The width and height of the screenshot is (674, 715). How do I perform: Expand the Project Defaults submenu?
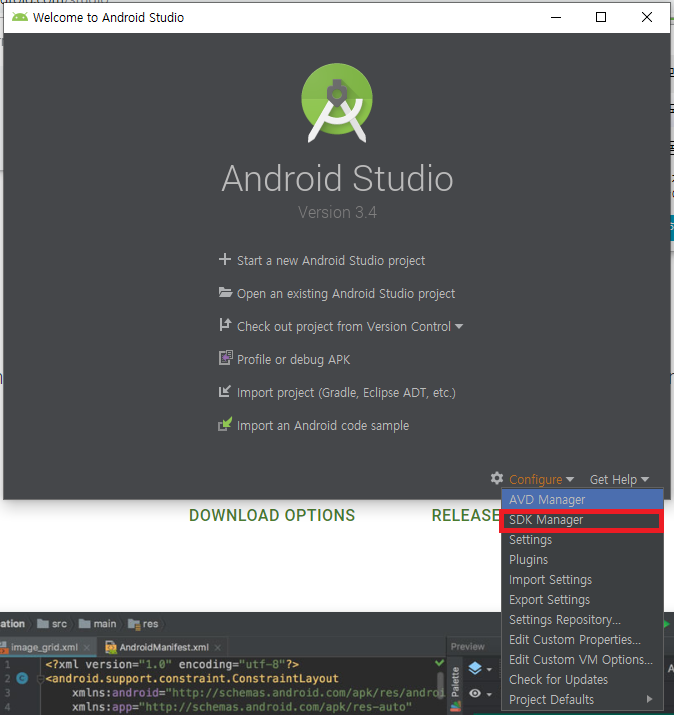click(x=582, y=699)
